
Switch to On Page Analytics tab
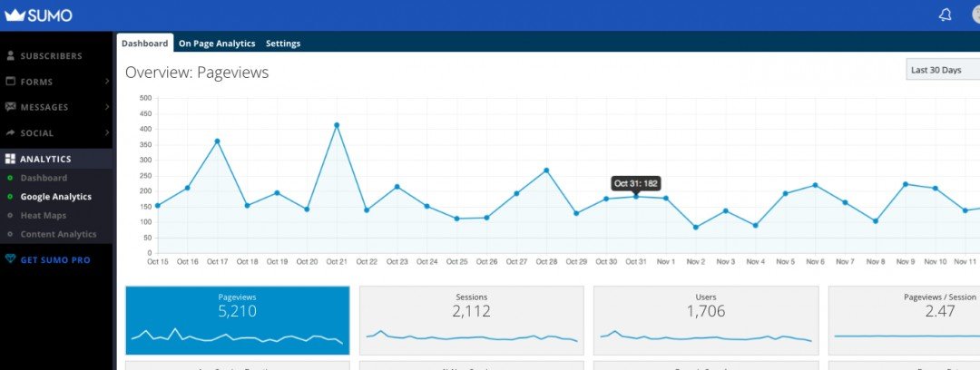coord(217,44)
